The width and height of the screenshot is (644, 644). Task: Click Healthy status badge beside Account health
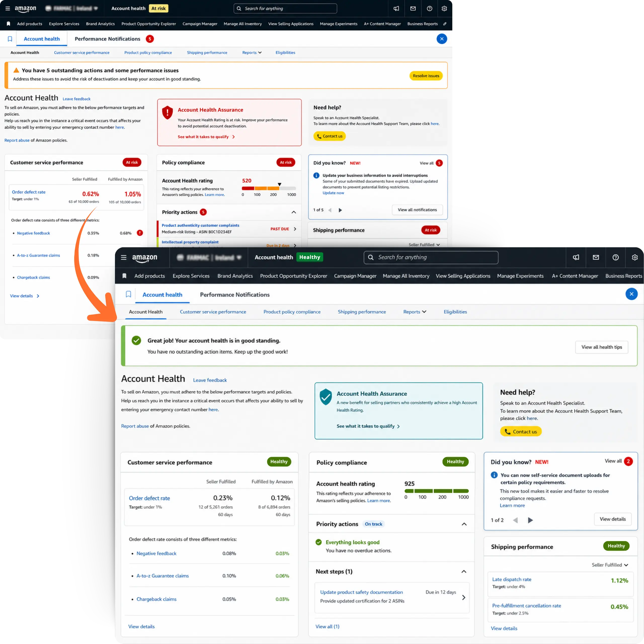pos(310,257)
